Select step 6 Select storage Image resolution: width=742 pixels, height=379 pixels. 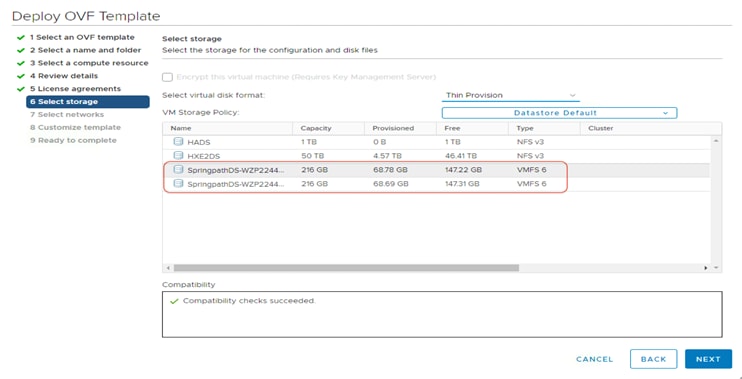88,102
